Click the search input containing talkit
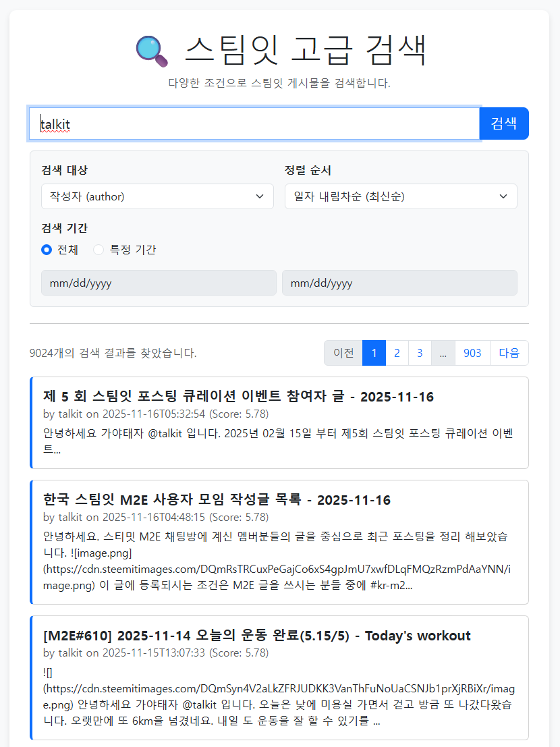Viewport: 560px width, 747px height. pos(254,124)
